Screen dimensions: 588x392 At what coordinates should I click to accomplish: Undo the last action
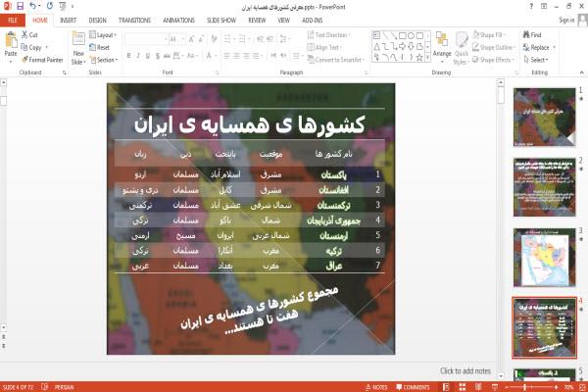pos(33,6)
